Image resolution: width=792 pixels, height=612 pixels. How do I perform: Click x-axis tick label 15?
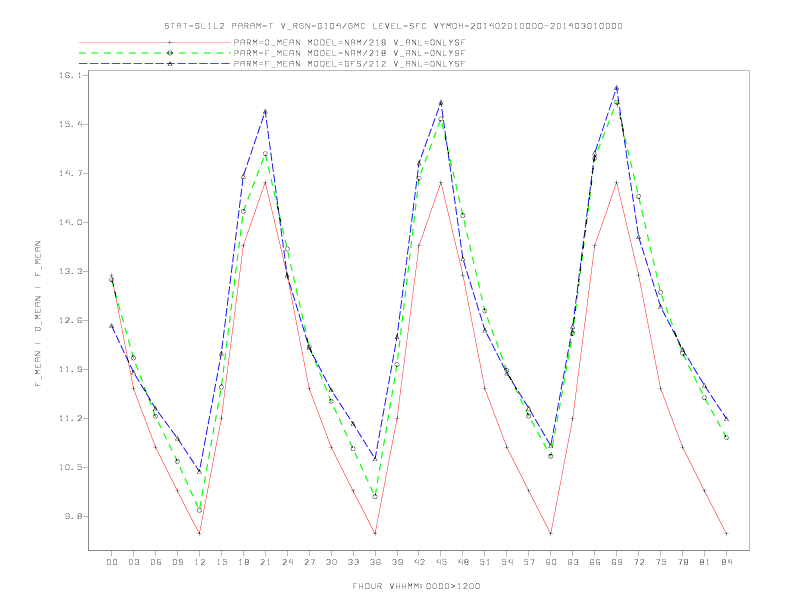click(221, 562)
